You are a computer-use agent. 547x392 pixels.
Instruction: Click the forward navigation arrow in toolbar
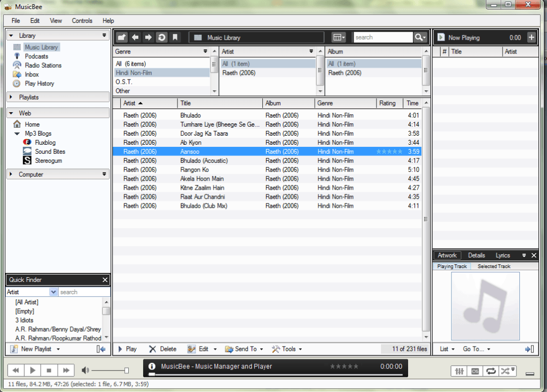point(149,37)
